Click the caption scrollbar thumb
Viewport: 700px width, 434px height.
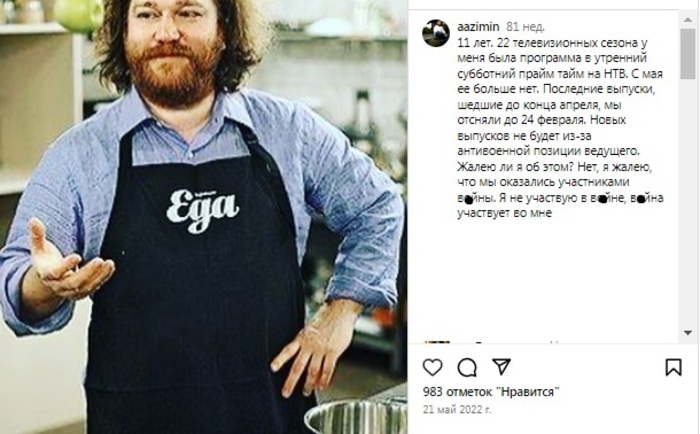(x=688, y=54)
